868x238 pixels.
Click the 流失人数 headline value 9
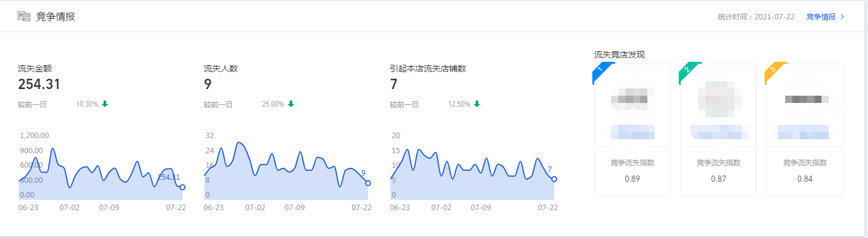[x=208, y=85]
